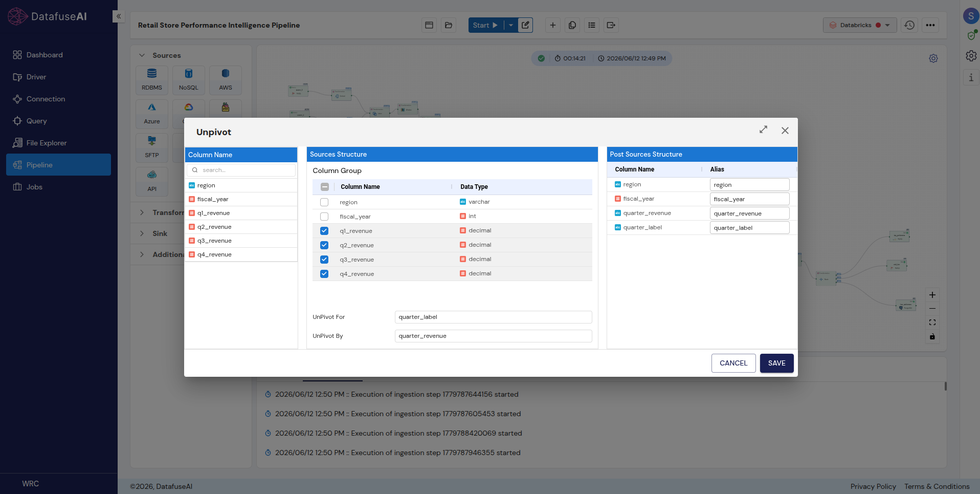Expand the Additional section
The image size is (980, 494).
(142, 254)
